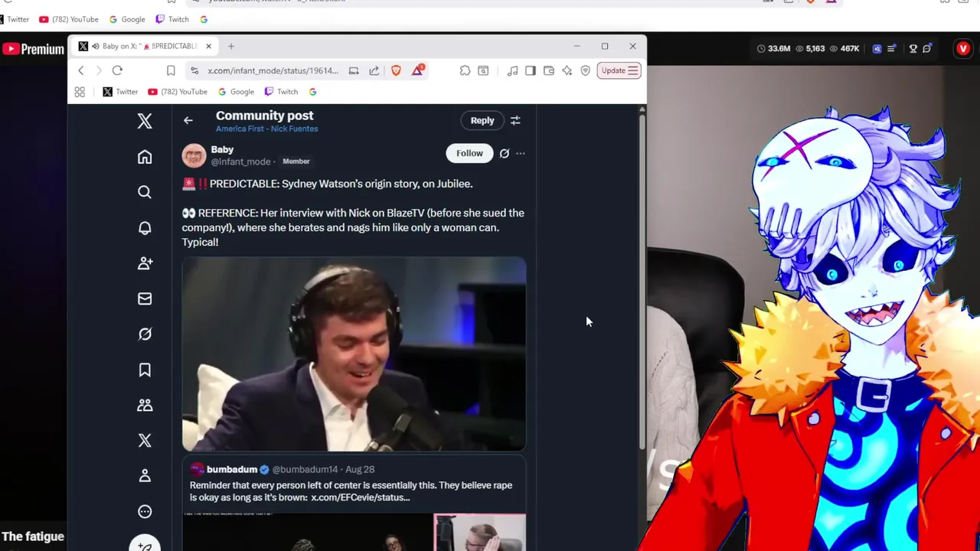Open new browser tab
The image size is (980, 551).
(230, 46)
